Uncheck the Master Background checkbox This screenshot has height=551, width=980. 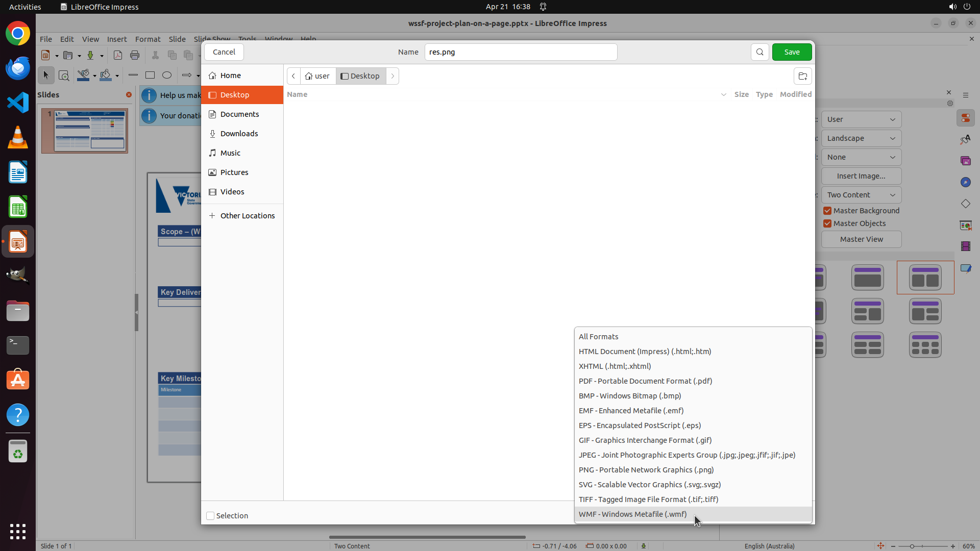(x=827, y=211)
